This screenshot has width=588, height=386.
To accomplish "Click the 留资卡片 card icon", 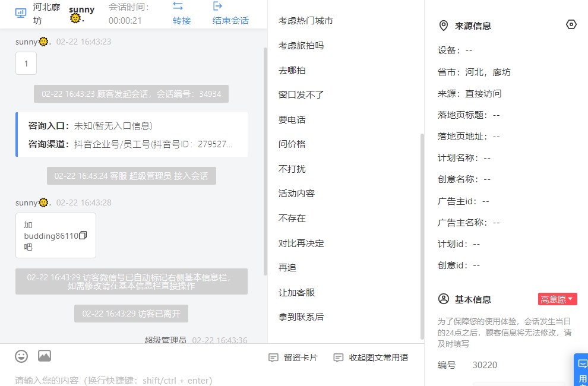I will (x=273, y=358).
